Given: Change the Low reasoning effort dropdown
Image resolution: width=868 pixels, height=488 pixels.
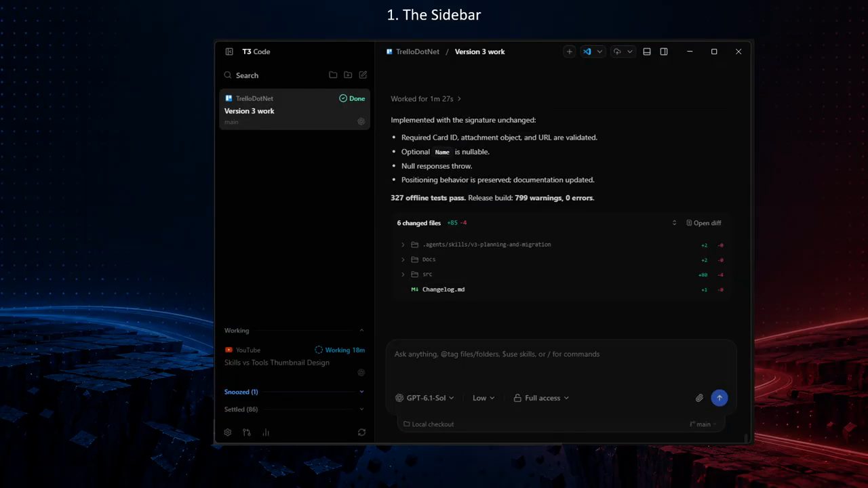Looking at the screenshot, I should tap(484, 398).
